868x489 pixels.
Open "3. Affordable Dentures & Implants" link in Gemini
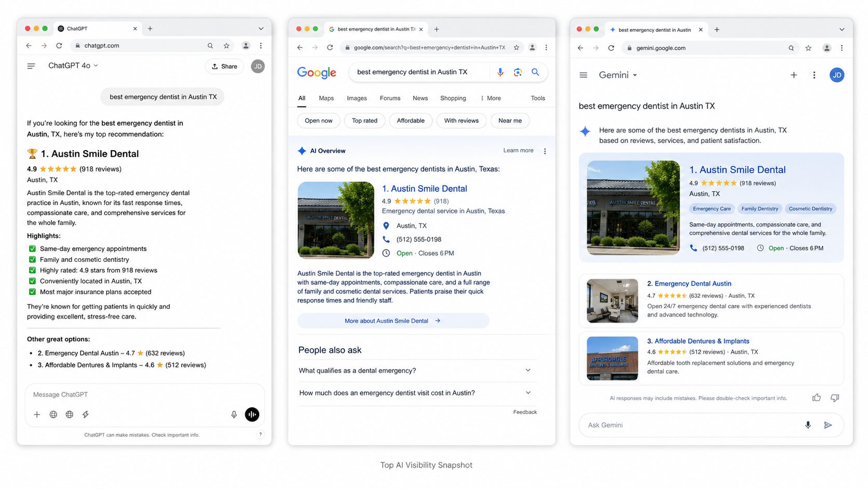[698, 341]
